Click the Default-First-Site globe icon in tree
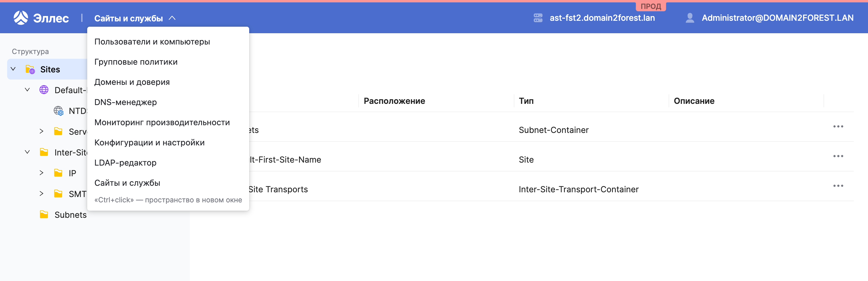The height and width of the screenshot is (281, 868). coord(44,90)
